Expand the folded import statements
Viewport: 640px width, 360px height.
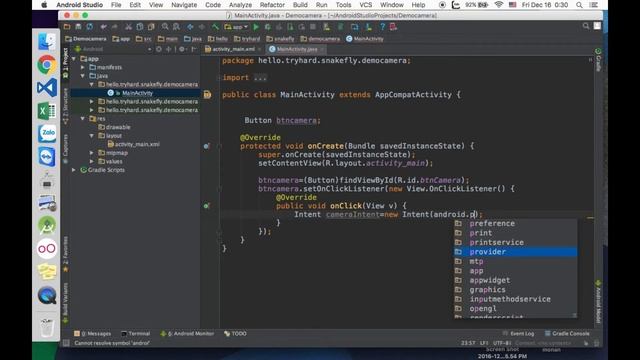click(260, 78)
